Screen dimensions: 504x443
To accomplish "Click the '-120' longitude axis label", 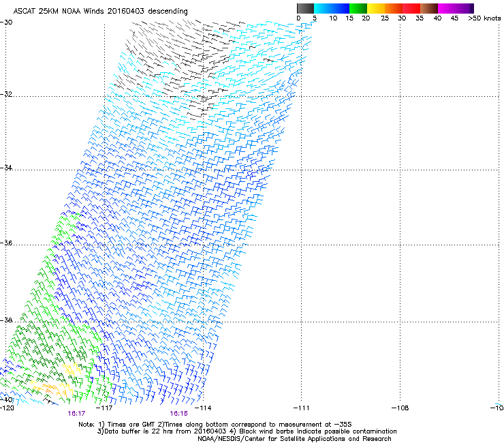I will point(7,408).
